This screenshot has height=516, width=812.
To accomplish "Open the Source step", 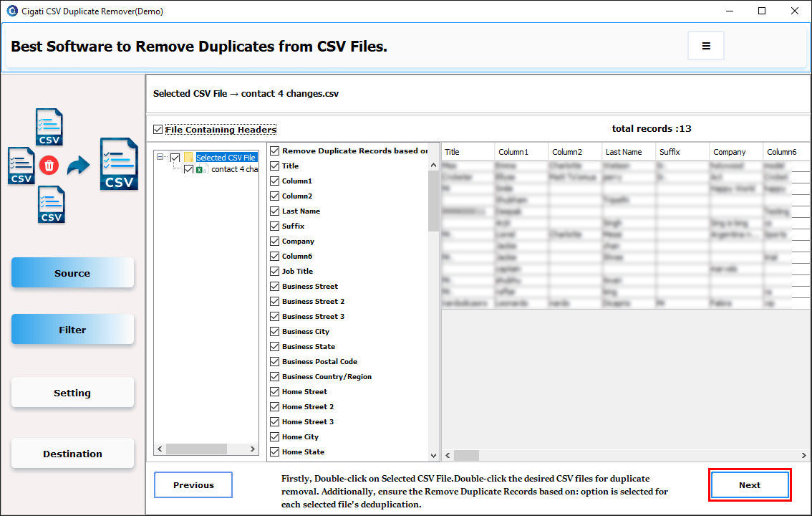I will tap(72, 273).
